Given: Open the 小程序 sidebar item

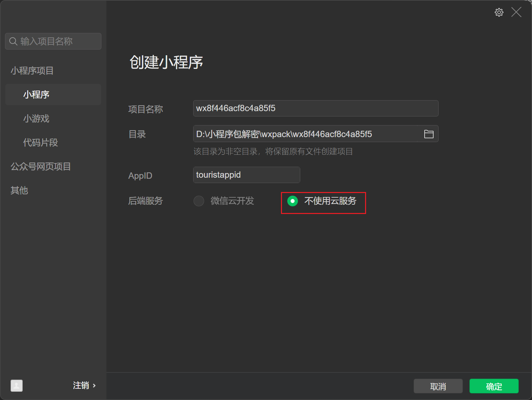Looking at the screenshot, I should 53,95.
